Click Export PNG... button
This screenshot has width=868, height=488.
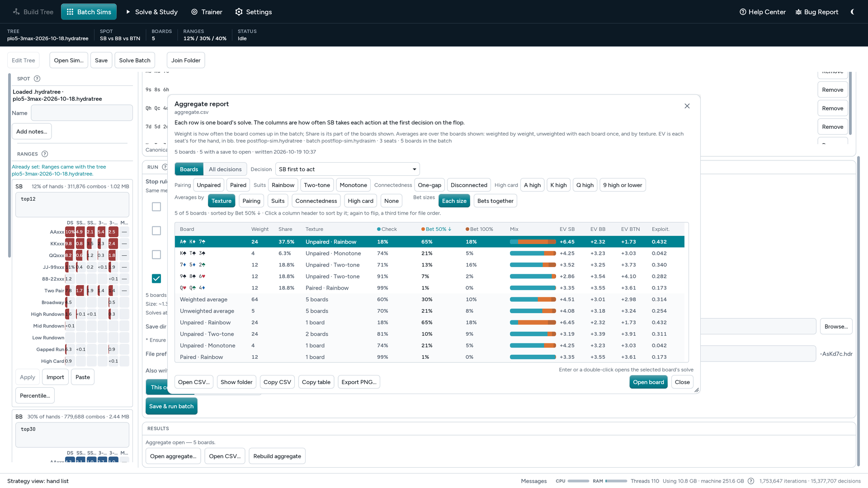tap(359, 382)
